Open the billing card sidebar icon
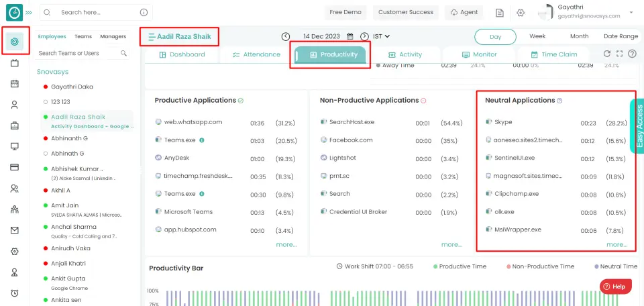Image resolution: width=644 pixels, height=306 pixels. [x=15, y=167]
